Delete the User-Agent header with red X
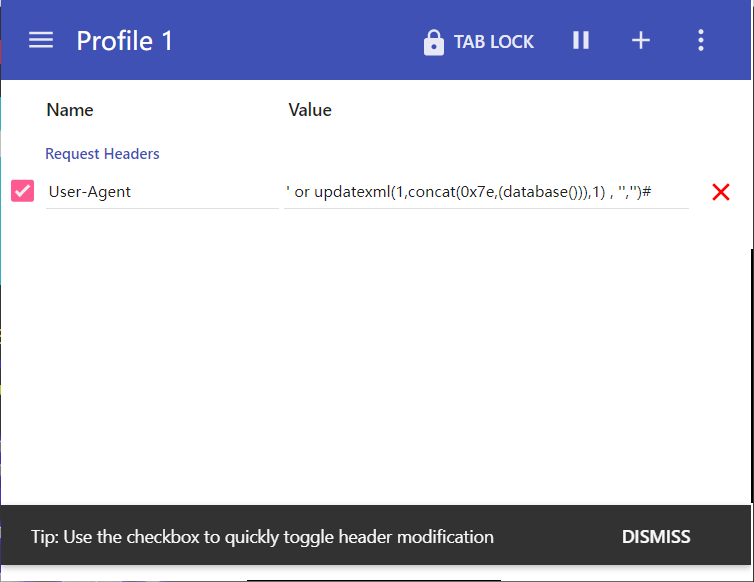This screenshot has height=582, width=754. (x=720, y=192)
